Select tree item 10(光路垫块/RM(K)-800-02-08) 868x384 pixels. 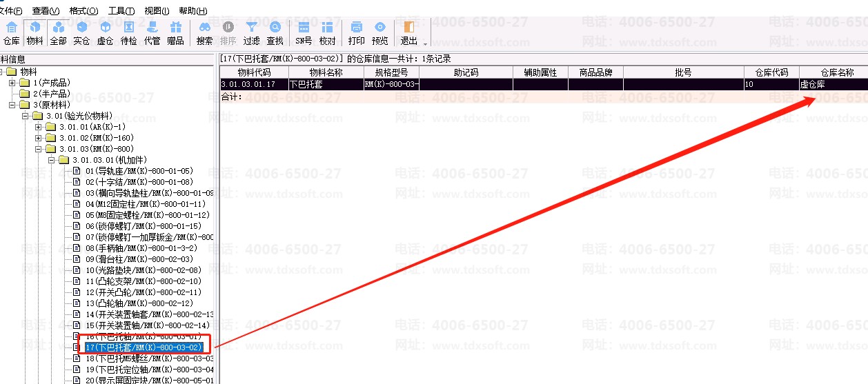pos(144,270)
